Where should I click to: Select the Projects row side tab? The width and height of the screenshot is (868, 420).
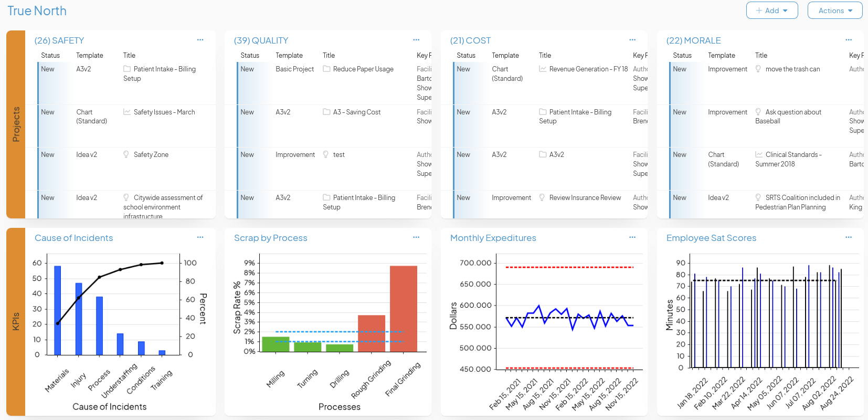[16, 124]
